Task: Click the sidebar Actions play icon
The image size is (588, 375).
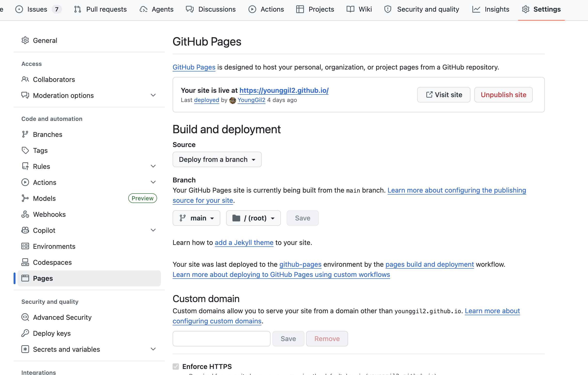Action: pos(25,182)
